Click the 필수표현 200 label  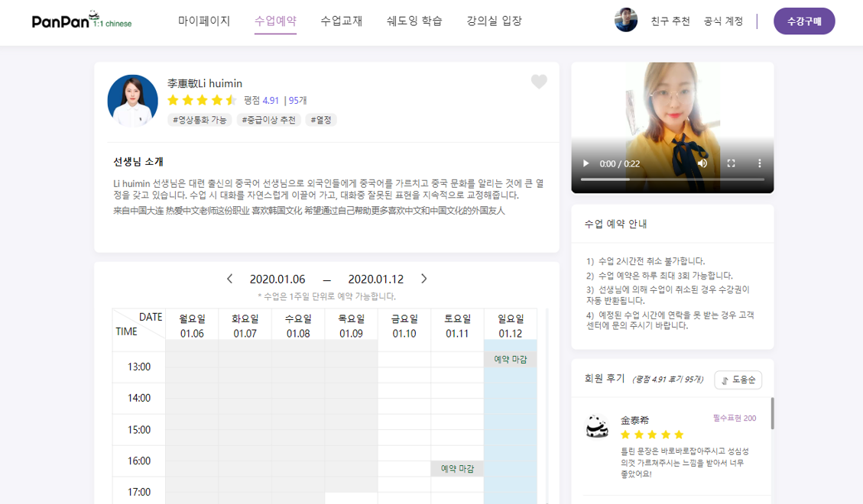point(735,418)
